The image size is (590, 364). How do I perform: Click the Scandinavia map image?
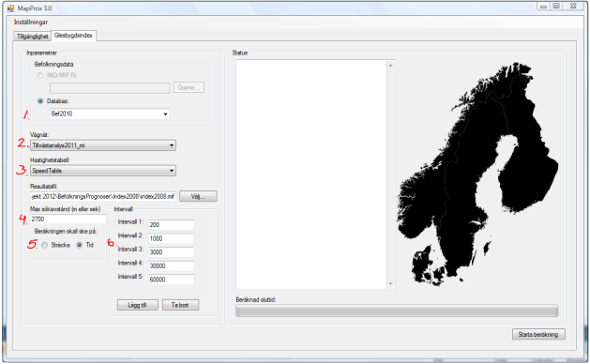[x=477, y=174]
